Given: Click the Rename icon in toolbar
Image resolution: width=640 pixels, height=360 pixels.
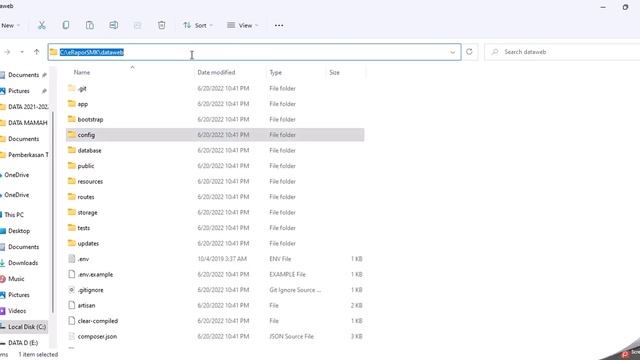Looking at the screenshot, I should [x=113, y=25].
